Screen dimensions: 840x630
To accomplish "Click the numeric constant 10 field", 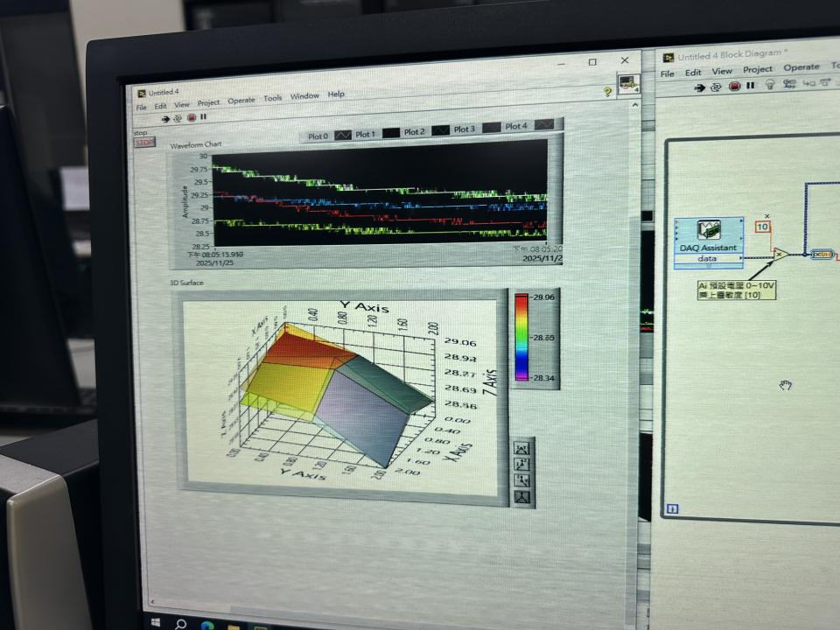I will click(763, 227).
